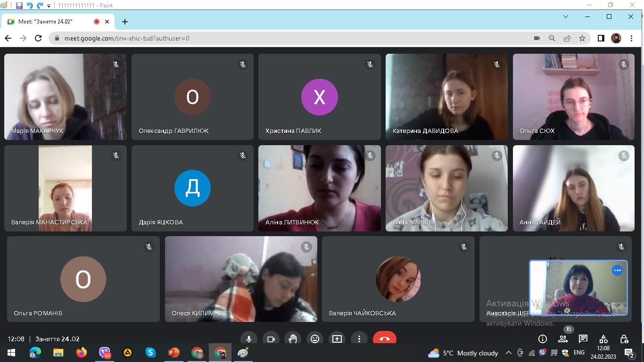
Task: Toggle Chrome's side panel button
Action: 601,38
